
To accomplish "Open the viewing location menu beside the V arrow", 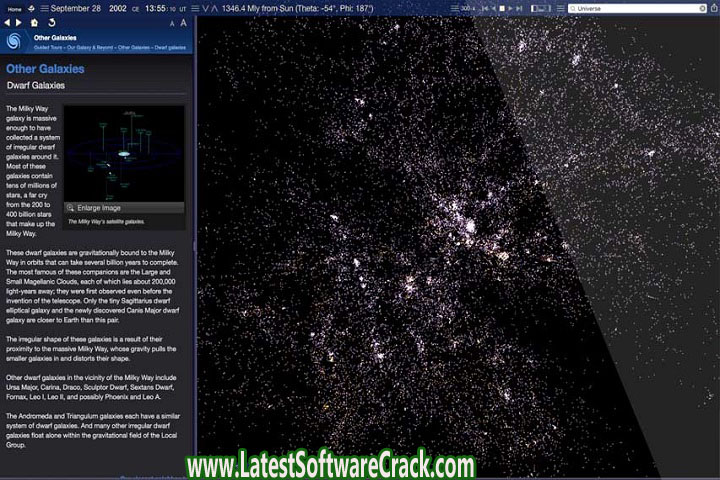I will coord(195,9).
